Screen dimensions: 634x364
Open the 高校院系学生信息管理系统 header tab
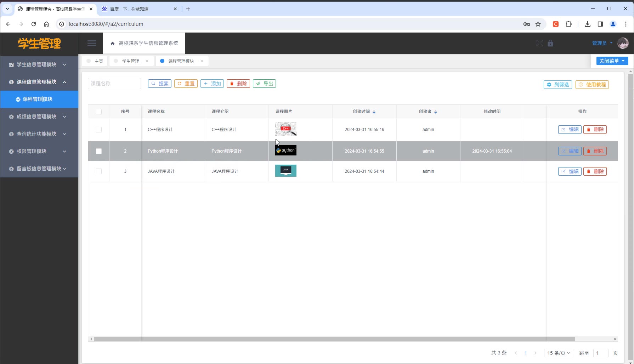point(144,43)
